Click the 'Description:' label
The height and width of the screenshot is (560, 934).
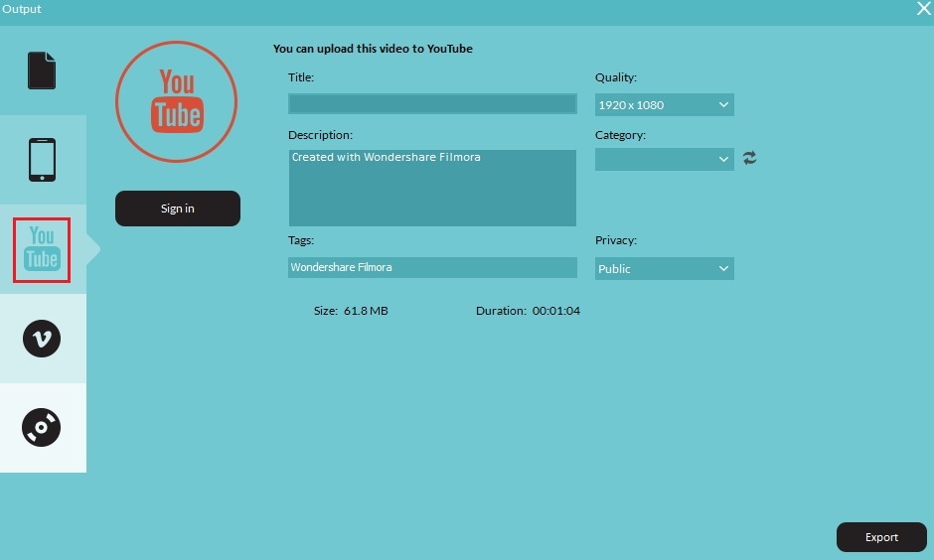pyautogui.click(x=321, y=135)
